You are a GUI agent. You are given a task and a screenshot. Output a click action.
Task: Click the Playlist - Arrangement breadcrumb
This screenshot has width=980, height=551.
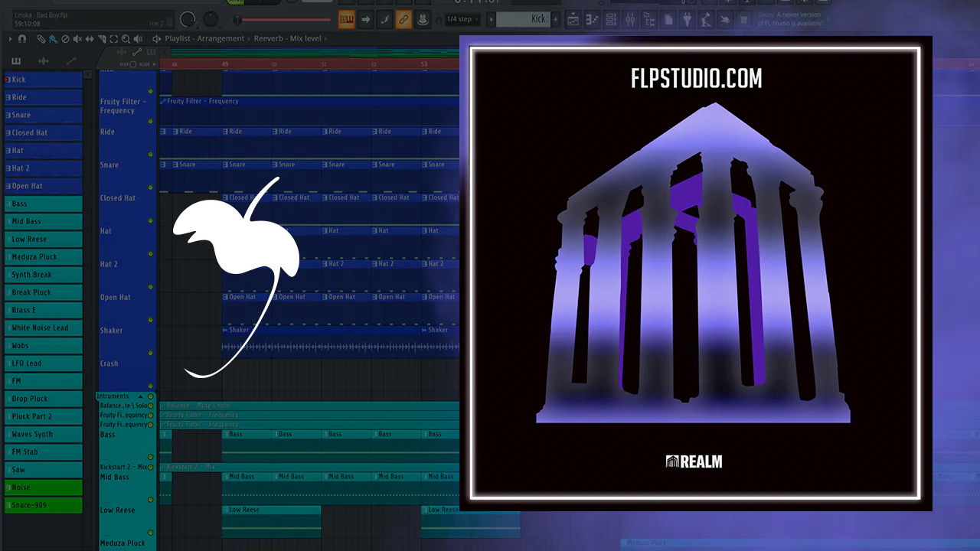click(204, 38)
